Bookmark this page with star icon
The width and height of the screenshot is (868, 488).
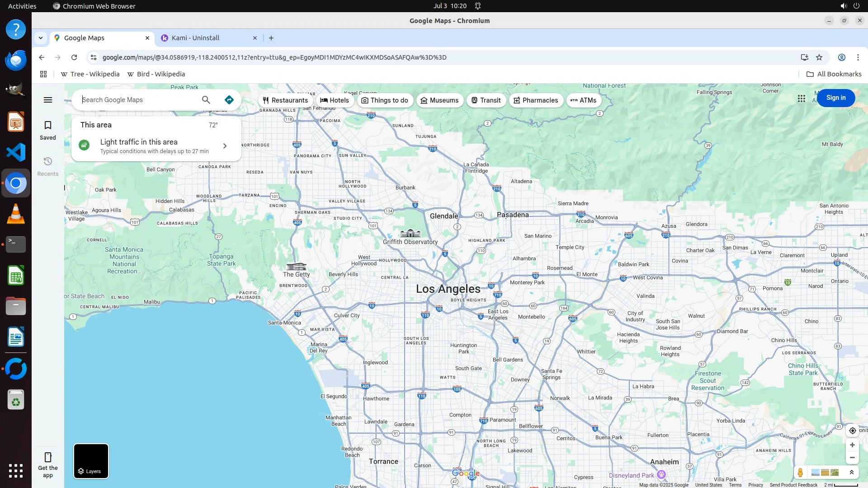coord(819,57)
